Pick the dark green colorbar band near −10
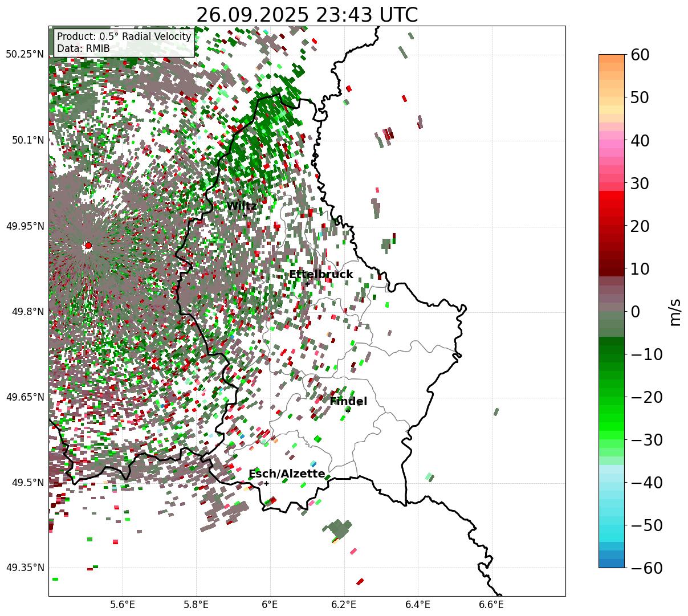This screenshot has height=616, width=688. coord(612,354)
